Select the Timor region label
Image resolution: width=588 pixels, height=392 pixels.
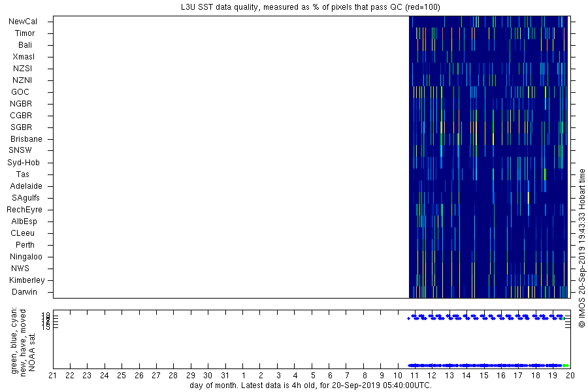coord(25,33)
